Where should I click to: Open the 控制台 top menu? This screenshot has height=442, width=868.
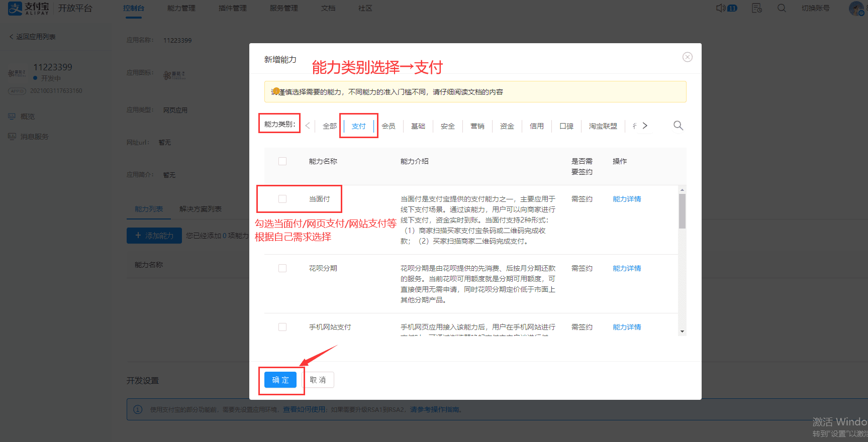[x=134, y=8]
